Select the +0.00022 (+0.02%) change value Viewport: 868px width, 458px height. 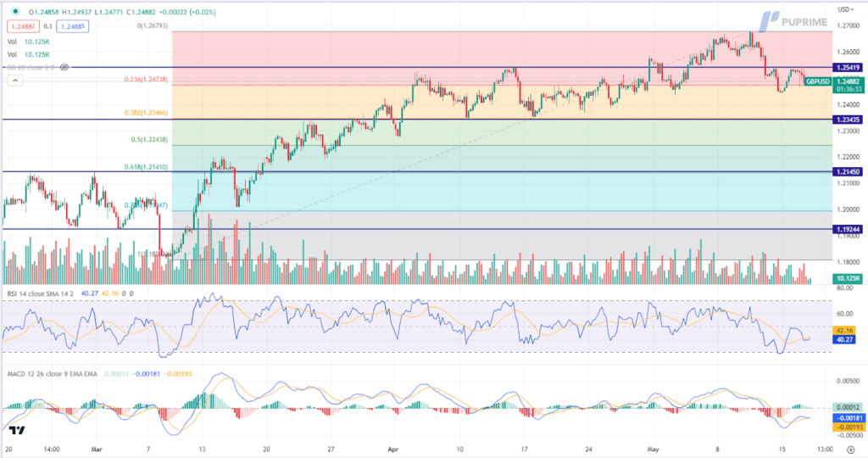click(187, 12)
